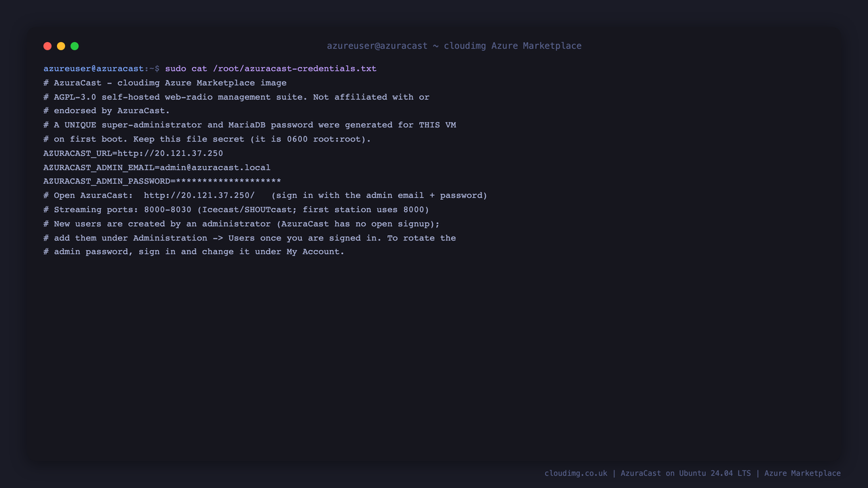This screenshot has width=868, height=488.
Task: Click the line '# Streaming ports: 8000-8030'
Action: tap(236, 209)
